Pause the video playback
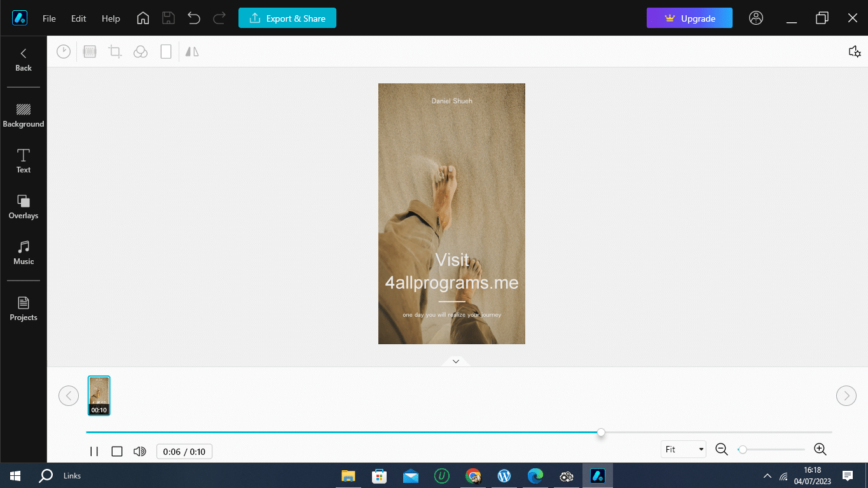Image resolution: width=868 pixels, height=488 pixels. pos(94,451)
